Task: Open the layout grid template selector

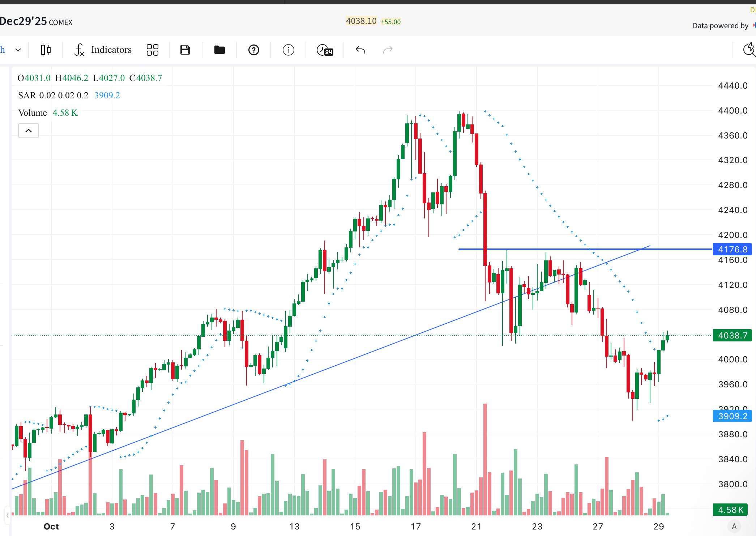Action: 153,50
